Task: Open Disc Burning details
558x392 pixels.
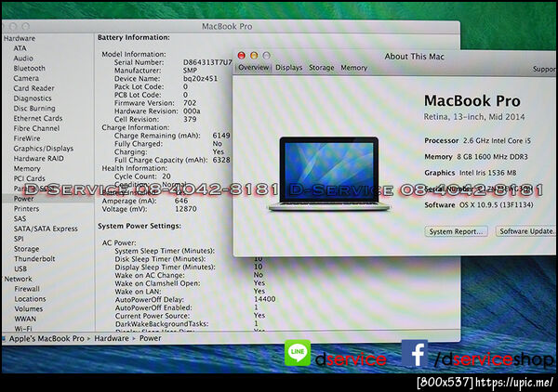Action: tap(34, 109)
